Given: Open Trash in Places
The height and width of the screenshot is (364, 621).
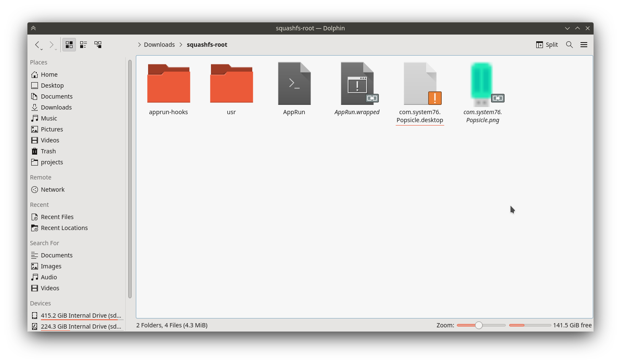Looking at the screenshot, I should [x=77, y=151].
